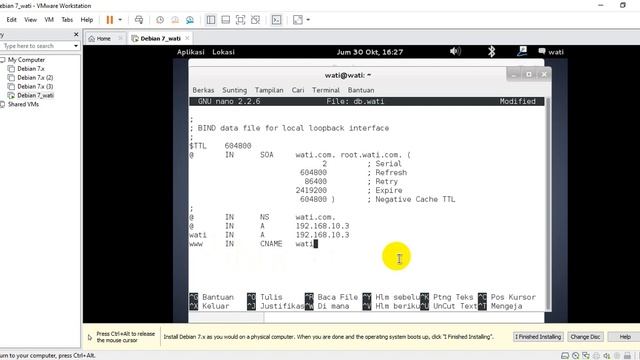Click the hard disk status icon
This screenshot has width=640, height=360.
click(565, 356)
